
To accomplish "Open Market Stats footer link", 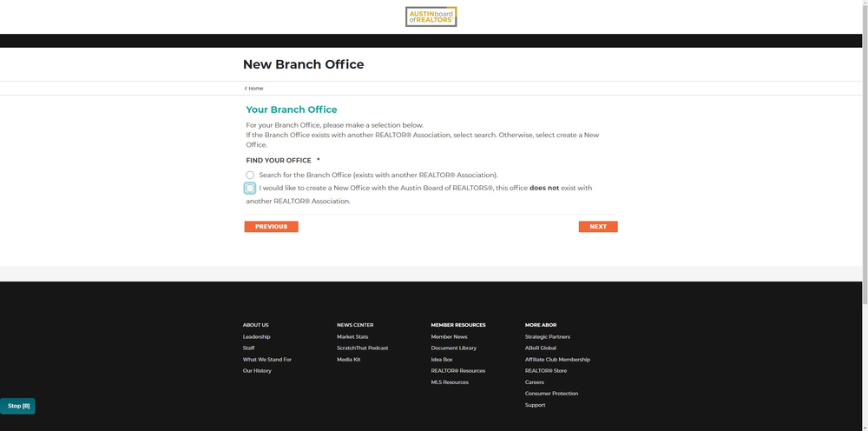I will [352, 337].
